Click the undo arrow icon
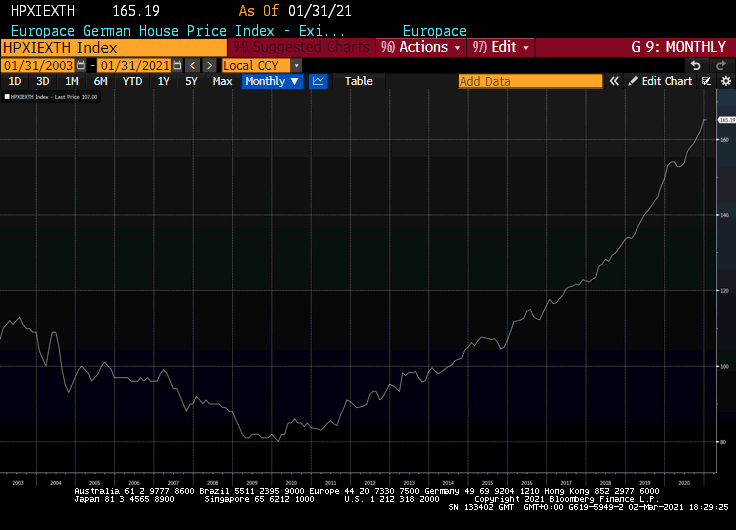The height and width of the screenshot is (530, 736). point(696,65)
